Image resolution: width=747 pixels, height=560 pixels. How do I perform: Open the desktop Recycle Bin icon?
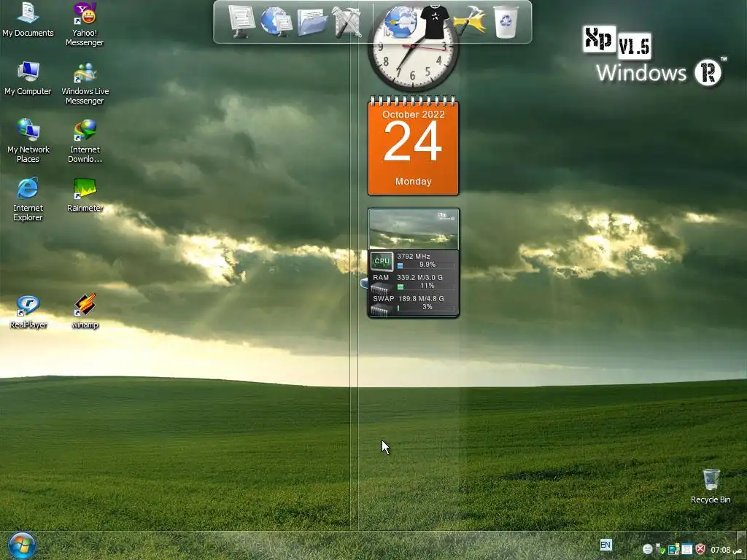[711, 486]
